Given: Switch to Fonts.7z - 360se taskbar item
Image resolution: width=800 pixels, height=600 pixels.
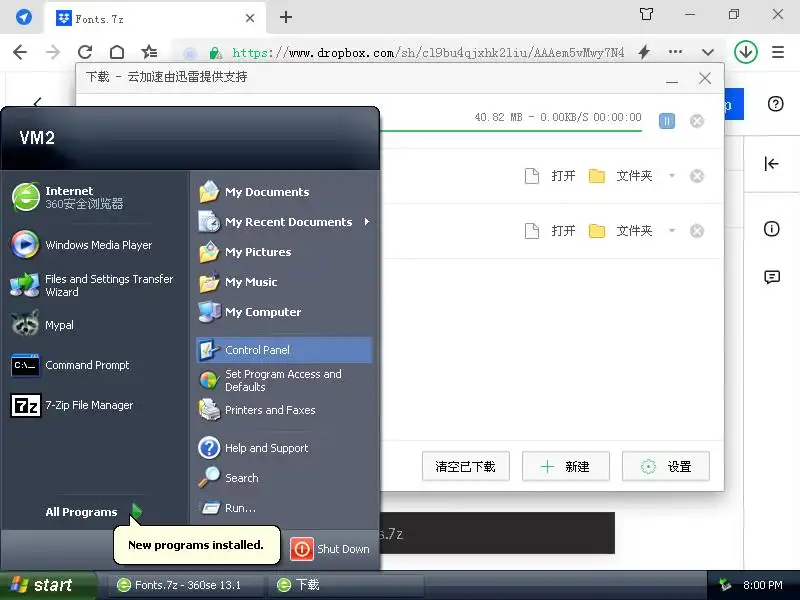Looking at the screenshot, I should (185, 585).
